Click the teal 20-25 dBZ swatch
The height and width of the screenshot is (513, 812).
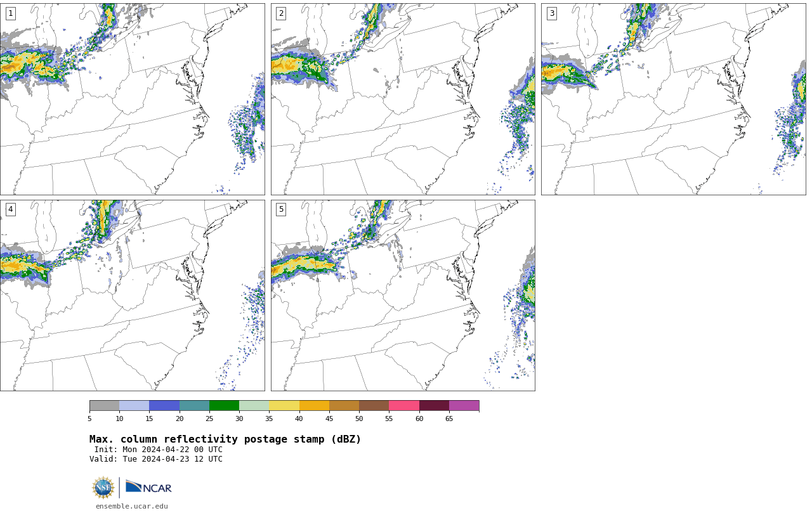coord(194,406)
